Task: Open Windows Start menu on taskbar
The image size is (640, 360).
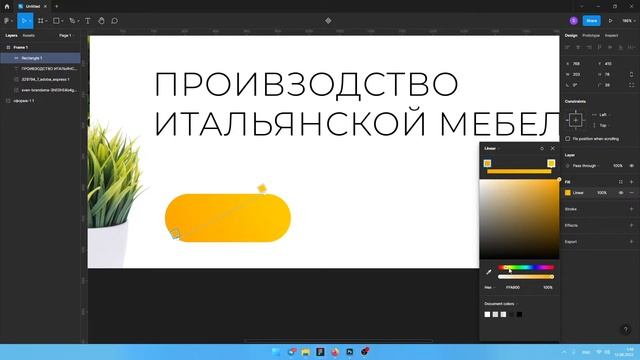Action: coord(276,352)
